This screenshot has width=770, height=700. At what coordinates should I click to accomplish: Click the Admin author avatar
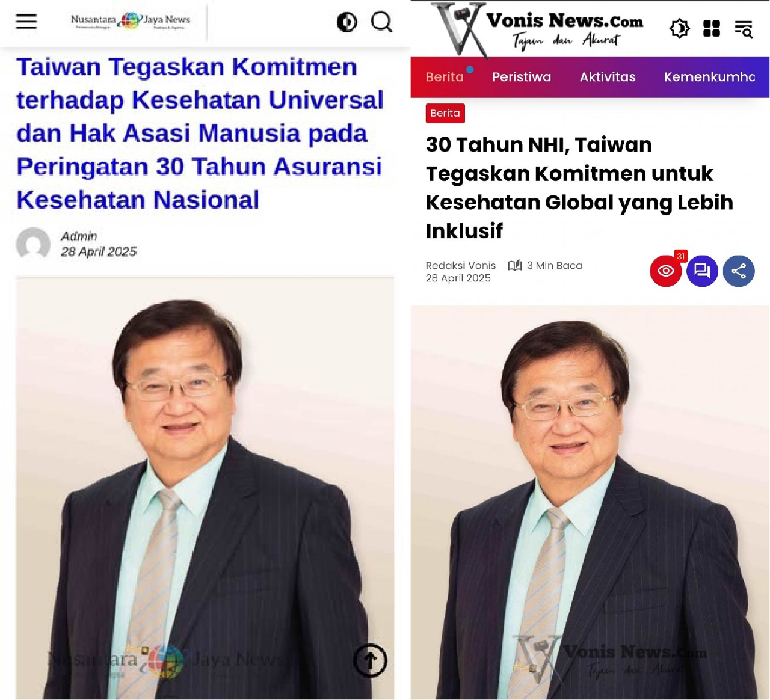tap(33, 244)
